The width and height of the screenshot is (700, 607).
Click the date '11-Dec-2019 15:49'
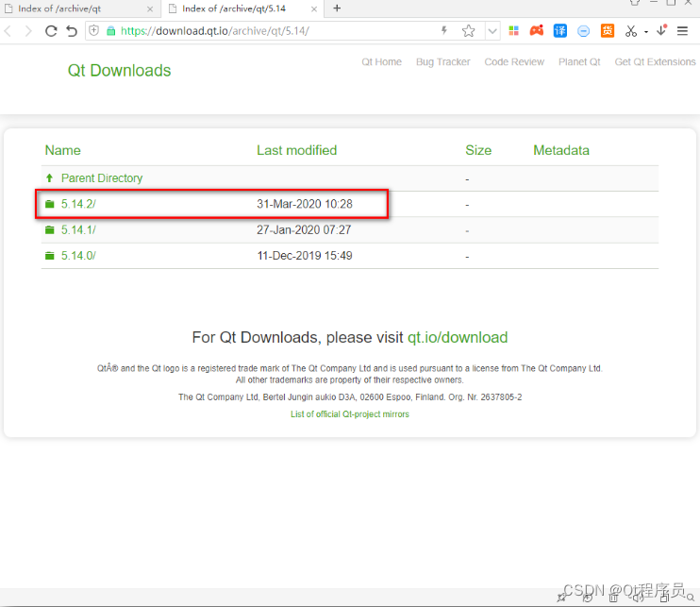click(x=305, y=256)
